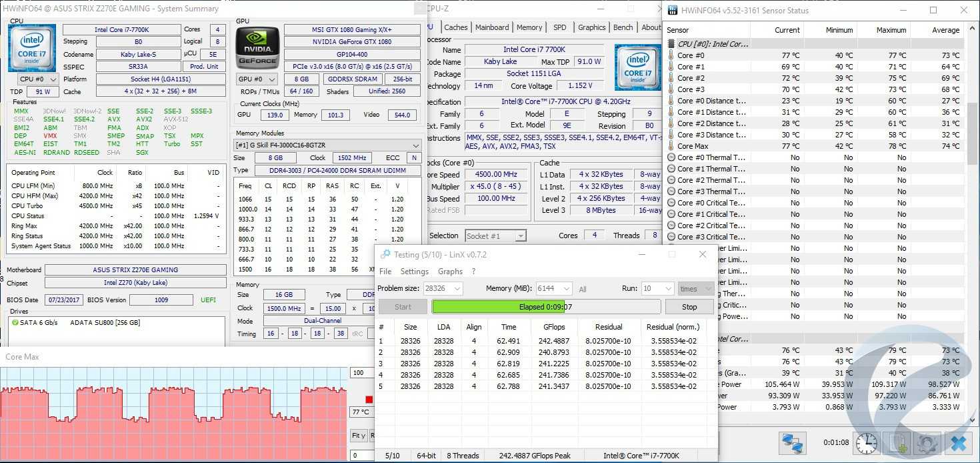Click the NVIDIA GeForce logo
Viewport: 980px width, 463px height.
click(x=257, y=47)
